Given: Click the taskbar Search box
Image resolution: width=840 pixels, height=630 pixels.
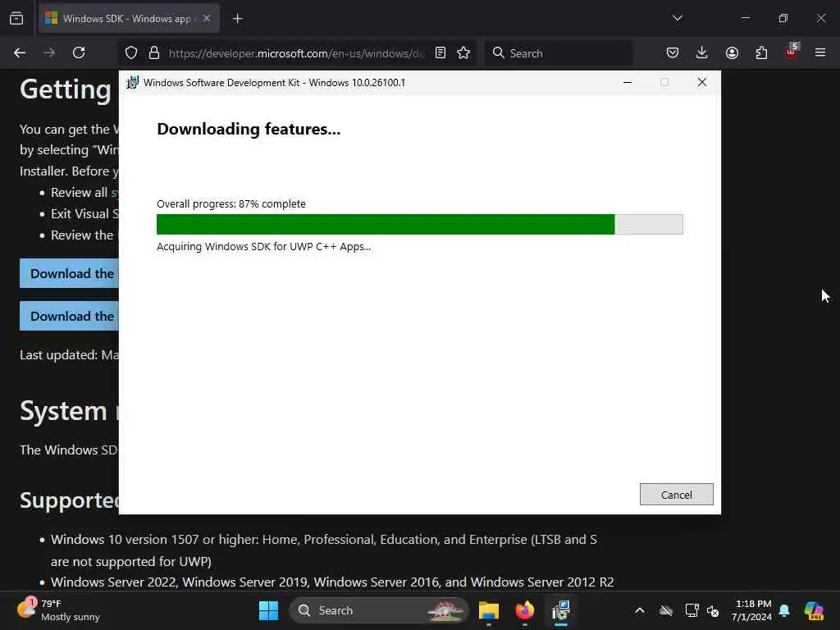Looking at the screenshot, I should pos(379,610).
